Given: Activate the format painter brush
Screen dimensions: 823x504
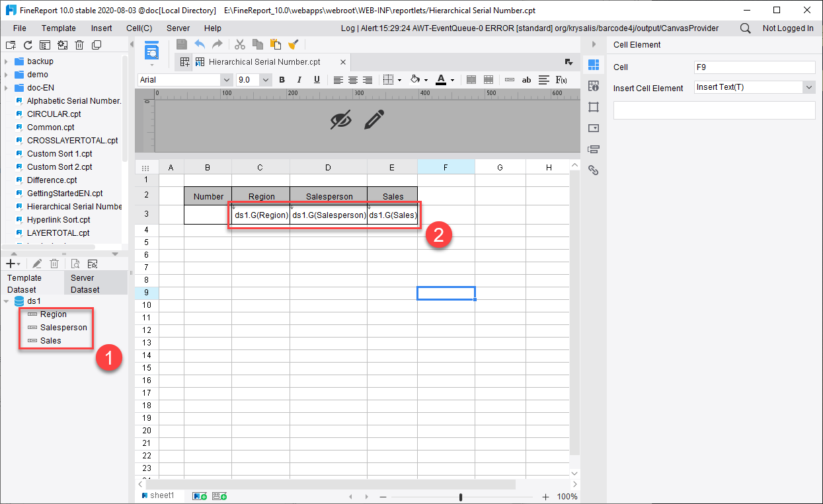Looking at the screenshot, I should coord(294,44).
